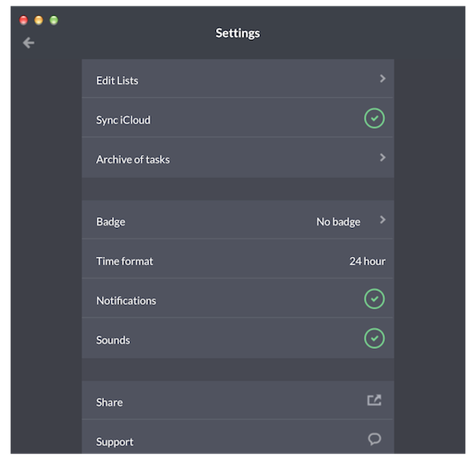Change the 24 hour time format value
Viewport: 476px width, 469px height.
(368, 261)
